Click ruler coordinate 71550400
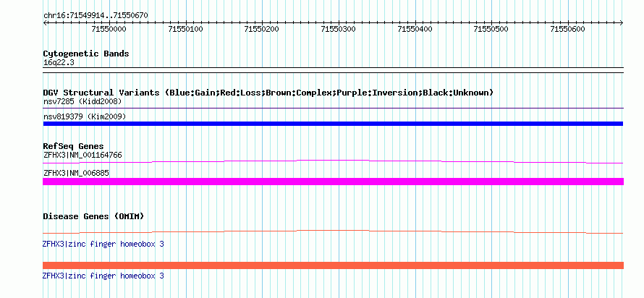The width and height of the screenshot is (644, 298). (x=415, y=29)
